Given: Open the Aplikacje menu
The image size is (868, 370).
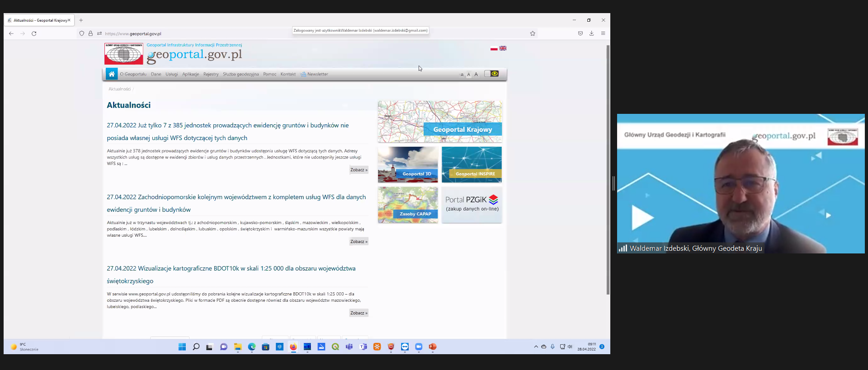Looking at the screenshot, I should coord(191,74).
